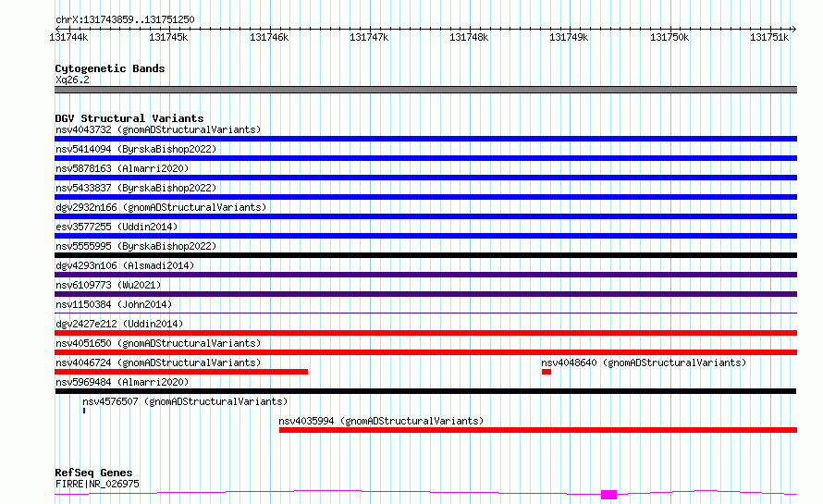This screenshot has width=823, height=504.
Task: Select the magenta FIRRE exon block
Action: click(x=608, y=495)
